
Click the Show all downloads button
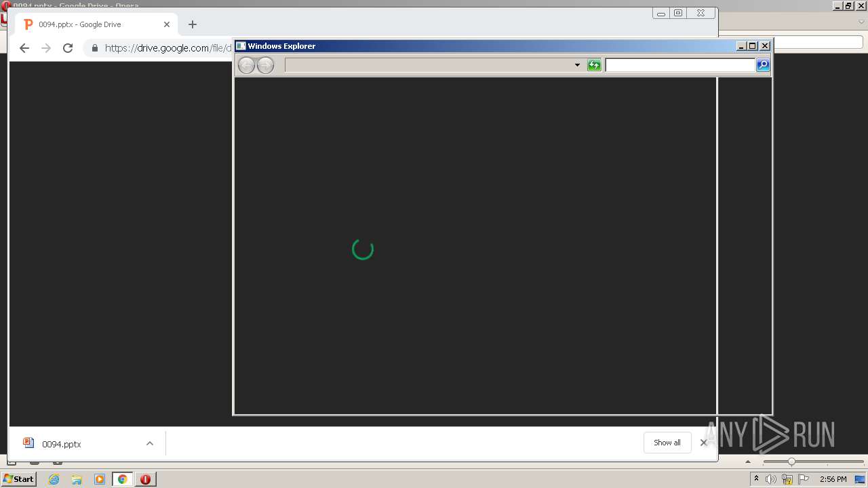point(667,443)
